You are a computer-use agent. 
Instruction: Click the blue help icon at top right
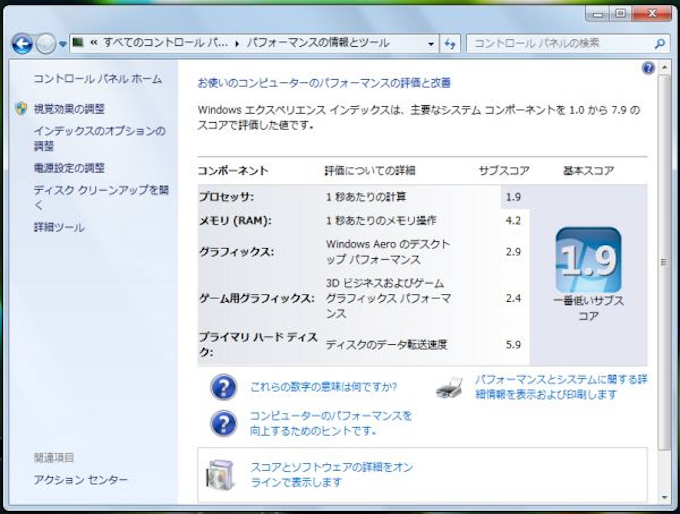648,68
